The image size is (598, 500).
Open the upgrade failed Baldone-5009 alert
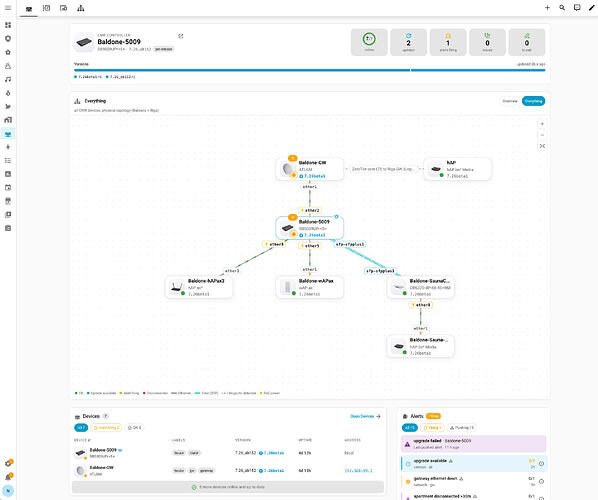click(473, 444)
